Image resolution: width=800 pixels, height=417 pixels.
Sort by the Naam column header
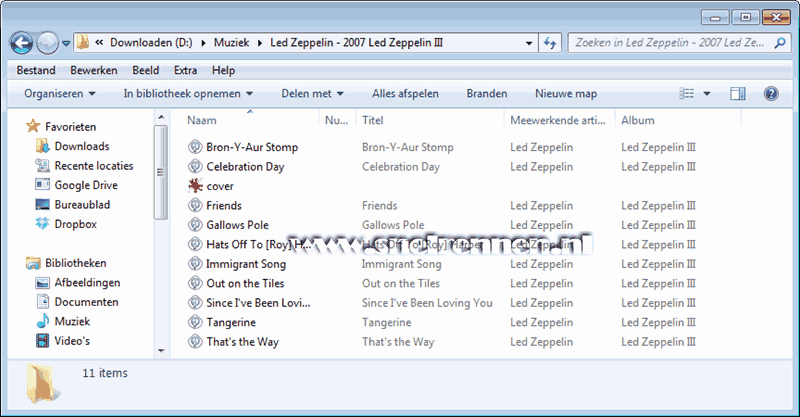point(202,120)
